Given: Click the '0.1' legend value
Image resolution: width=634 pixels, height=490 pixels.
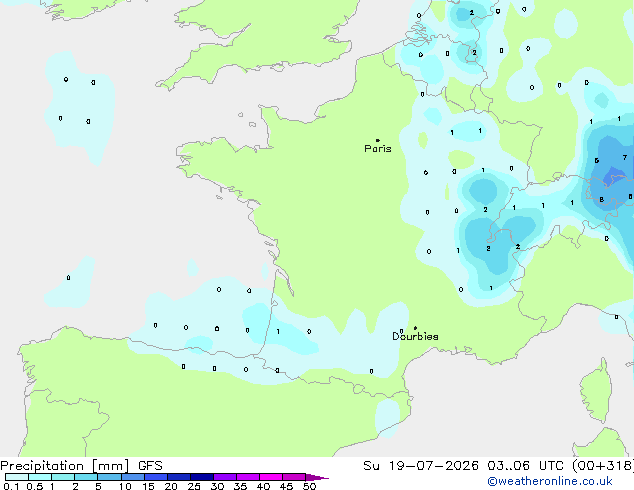Looking at the screenshot, I should click(11, 486).
